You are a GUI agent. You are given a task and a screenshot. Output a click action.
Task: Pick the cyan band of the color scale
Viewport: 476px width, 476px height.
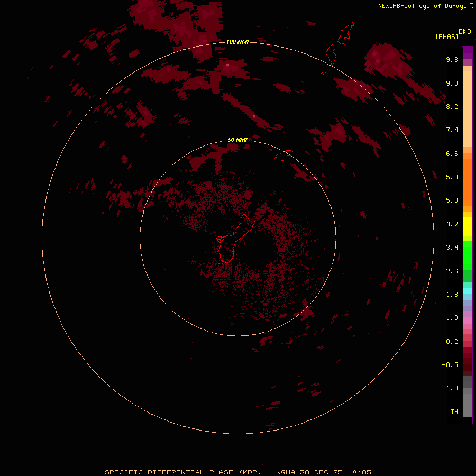click(467, 291)
